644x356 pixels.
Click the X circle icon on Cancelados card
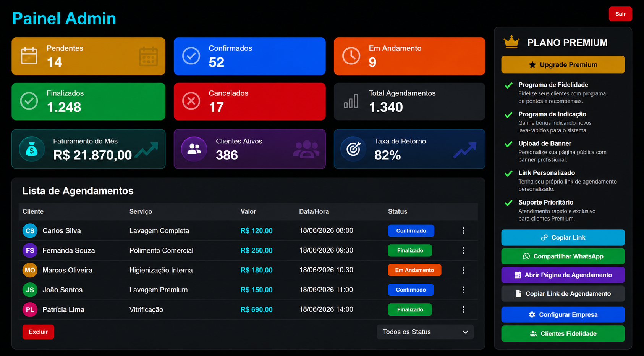(191, 101)
